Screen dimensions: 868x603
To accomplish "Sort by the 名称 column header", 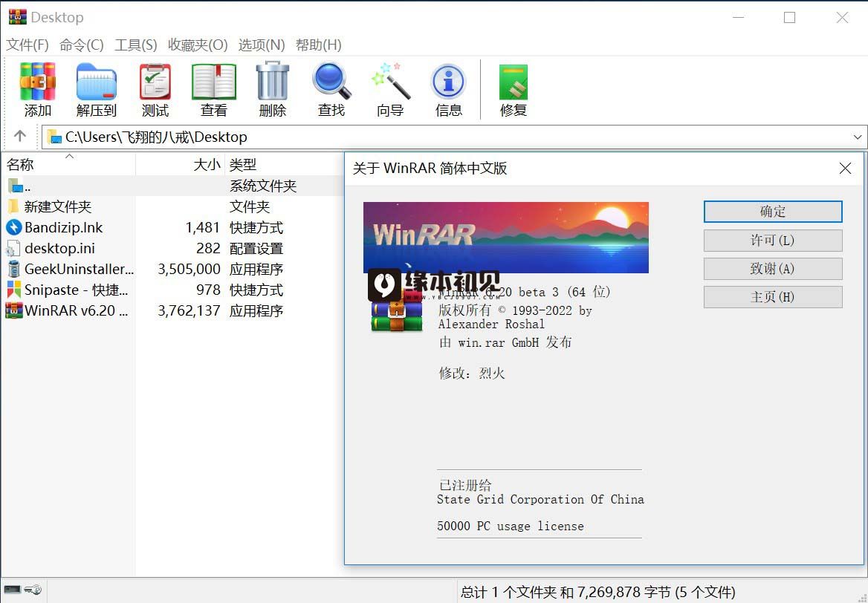I will (x=68, y=164).
